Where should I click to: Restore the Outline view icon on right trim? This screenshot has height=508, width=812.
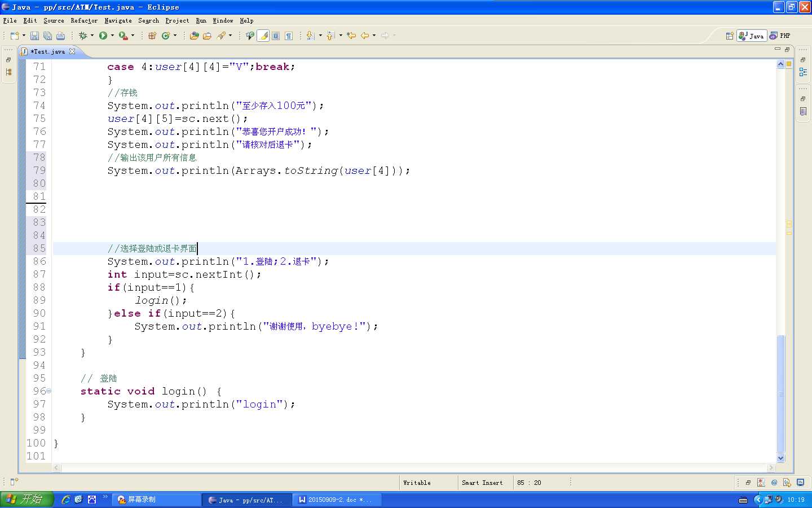click(x=803, y=72)
